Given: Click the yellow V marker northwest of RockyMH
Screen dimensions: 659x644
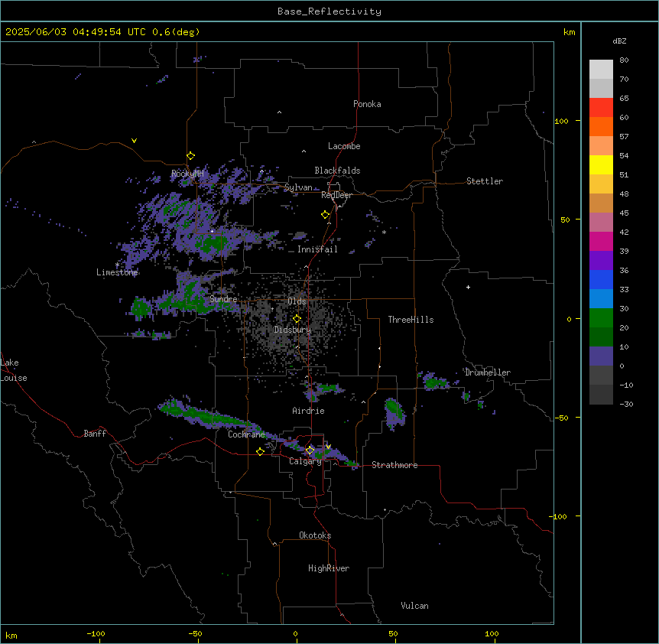Looking at the screenshot, I should point(134,141).
